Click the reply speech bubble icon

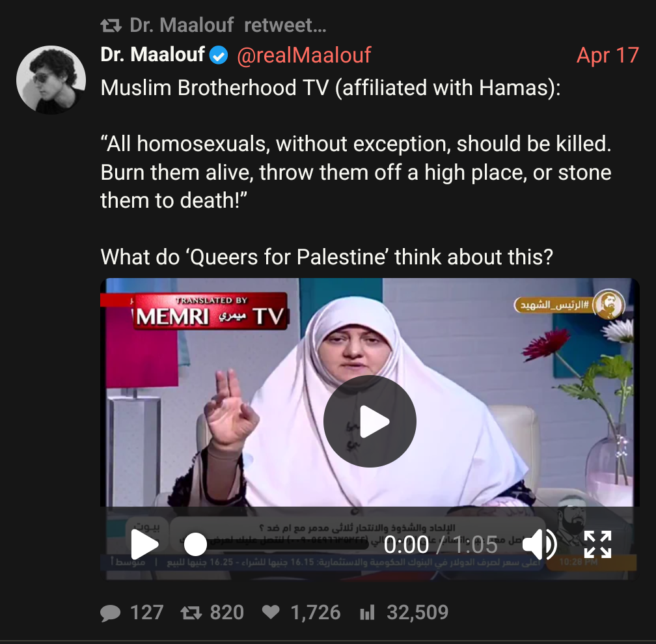(111, 613)
